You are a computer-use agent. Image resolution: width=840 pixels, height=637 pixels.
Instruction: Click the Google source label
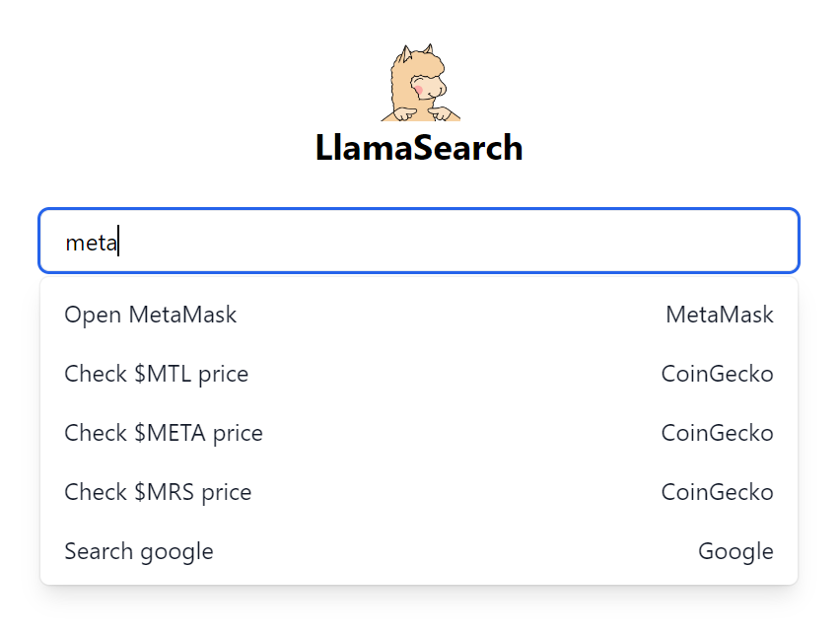pyautogui.click(x=735, y=551)
